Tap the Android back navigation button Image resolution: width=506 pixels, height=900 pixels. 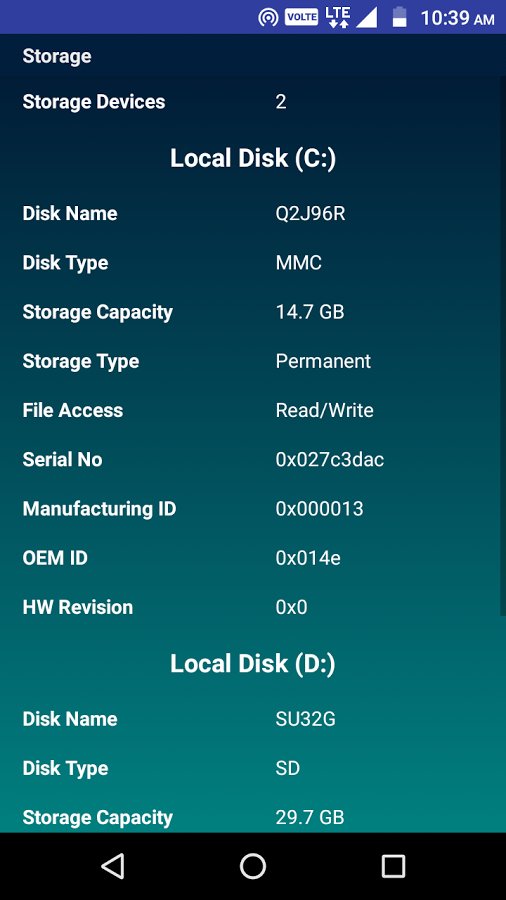113,866
